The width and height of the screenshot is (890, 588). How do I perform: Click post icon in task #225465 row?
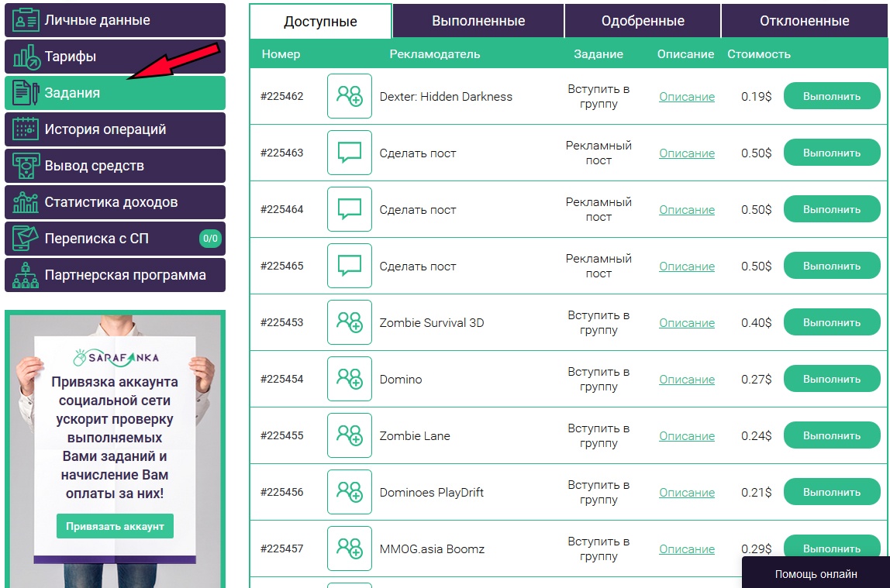(x=350, y=266)
